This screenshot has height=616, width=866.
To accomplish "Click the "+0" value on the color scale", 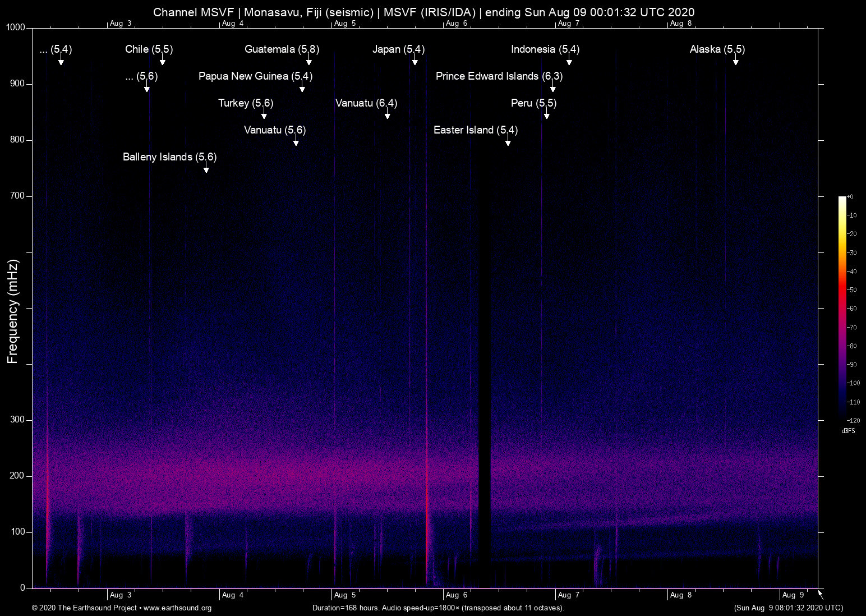I will point(850,197).
